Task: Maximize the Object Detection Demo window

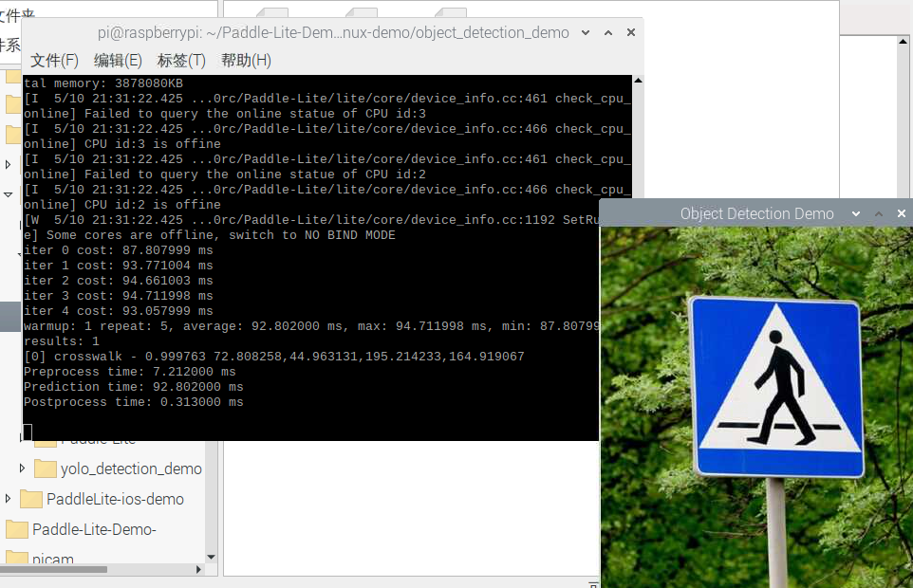Action: 879,213
